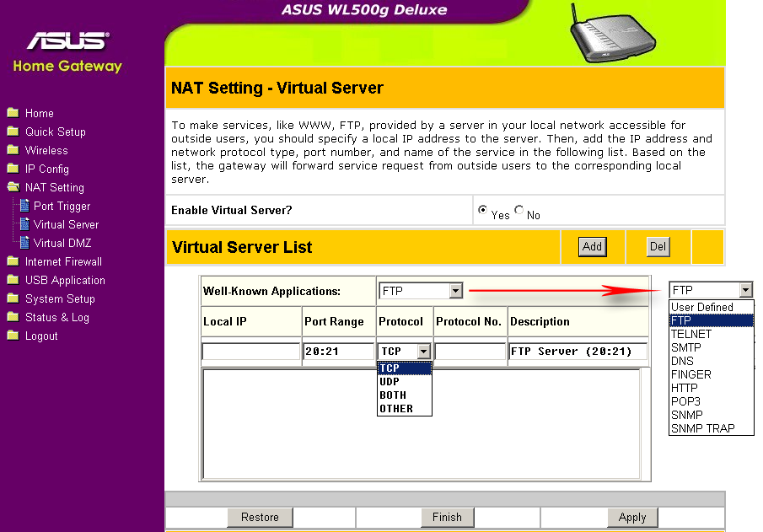Click the Virtual DMZ page icon
Image resolution: width=763 pixels, height=532 pixels.
pyautogui.click(x=24, y=243)
